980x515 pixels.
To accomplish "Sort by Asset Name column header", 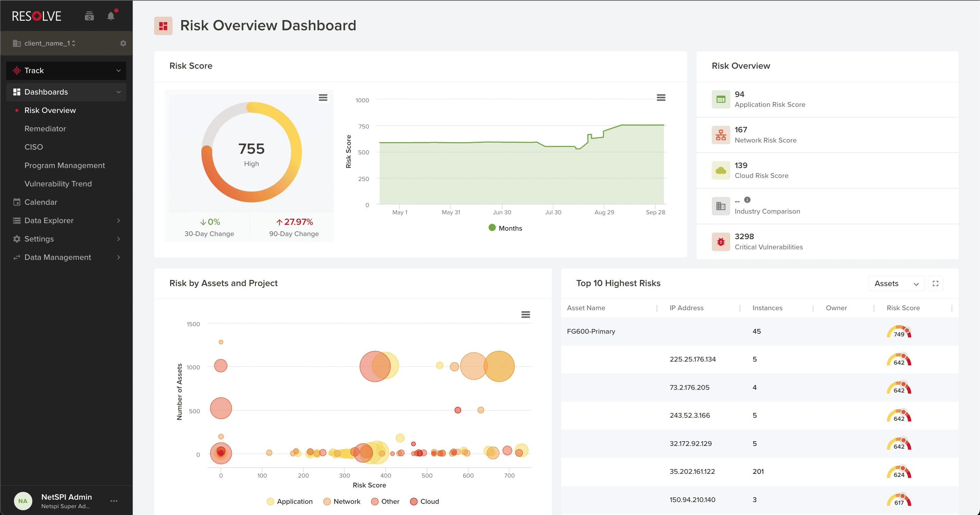I will coord(586,308).
